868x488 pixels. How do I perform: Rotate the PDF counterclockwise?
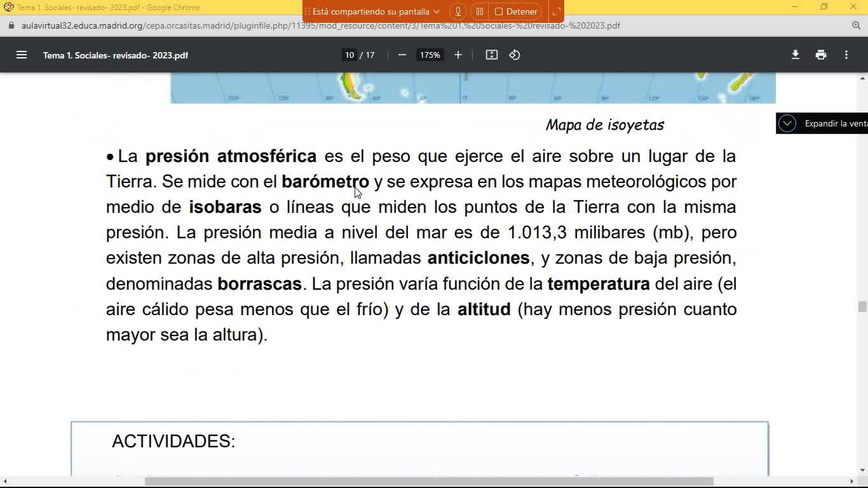(515, 55)
